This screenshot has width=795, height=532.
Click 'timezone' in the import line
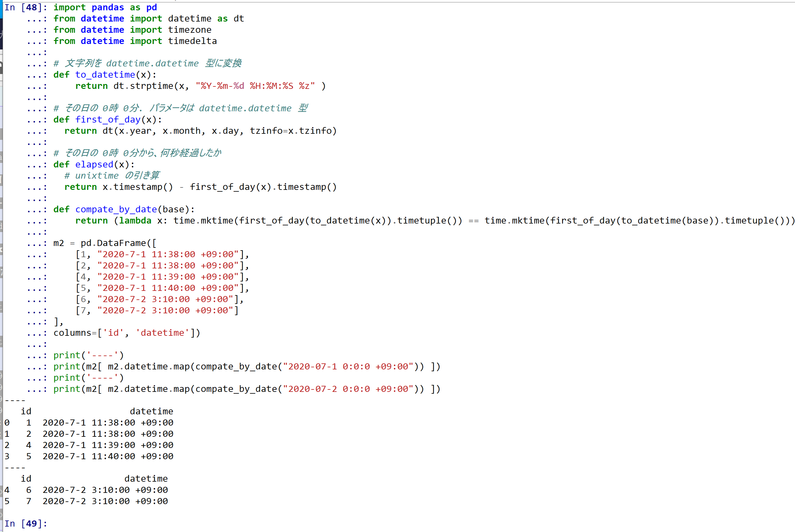(x=189, y=30)
